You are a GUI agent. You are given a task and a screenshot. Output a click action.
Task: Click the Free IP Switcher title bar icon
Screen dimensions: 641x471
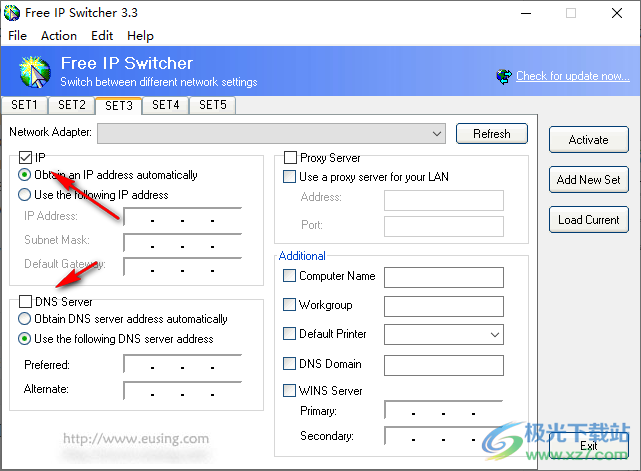(x=12, y=13)
